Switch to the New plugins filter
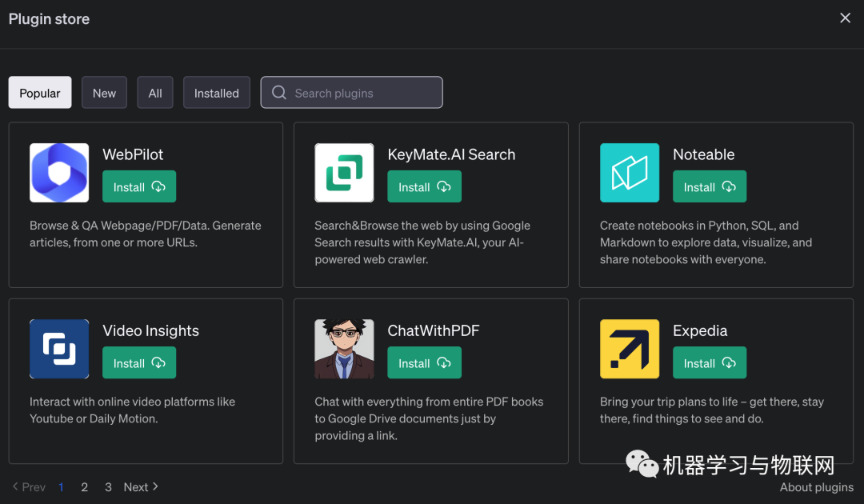The width and height of the screenshot is (864, 504). point(104,93)
